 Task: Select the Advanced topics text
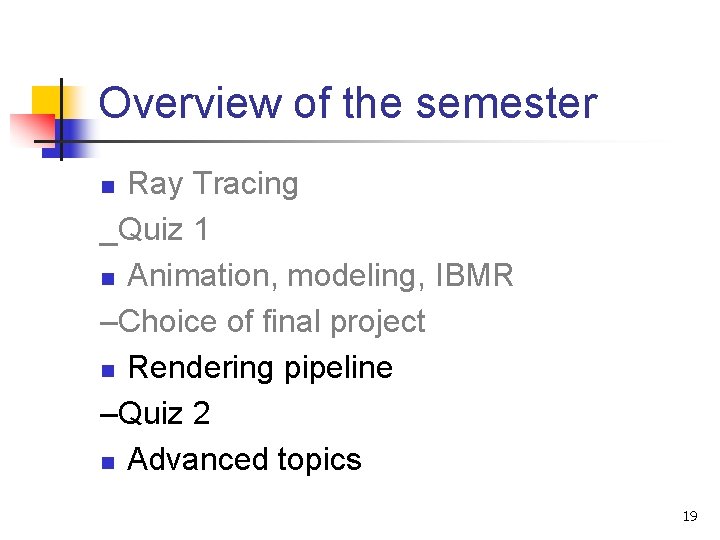click(x=244, y=460)
